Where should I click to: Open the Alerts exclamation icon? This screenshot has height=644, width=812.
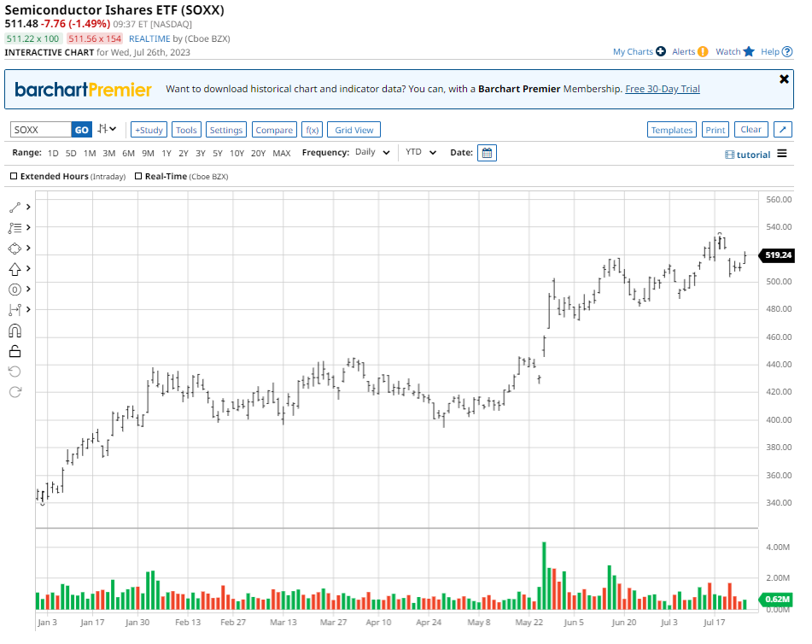click(703, 52)
